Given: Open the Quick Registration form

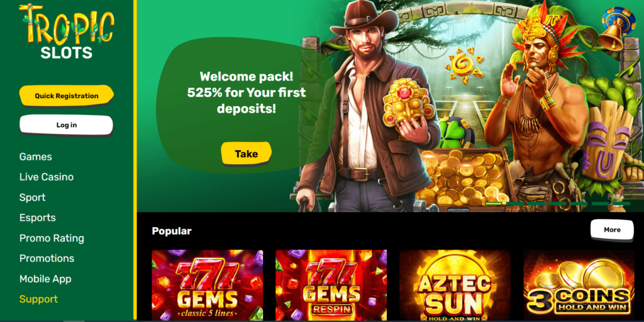Looking at the screenshot, I should tap(67, 96).
